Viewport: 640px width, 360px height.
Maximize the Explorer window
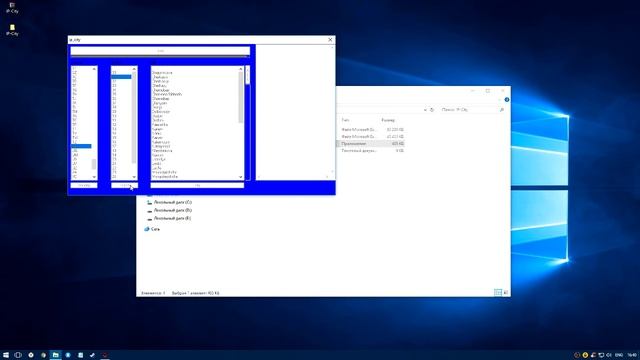click(x=487, y=91)
